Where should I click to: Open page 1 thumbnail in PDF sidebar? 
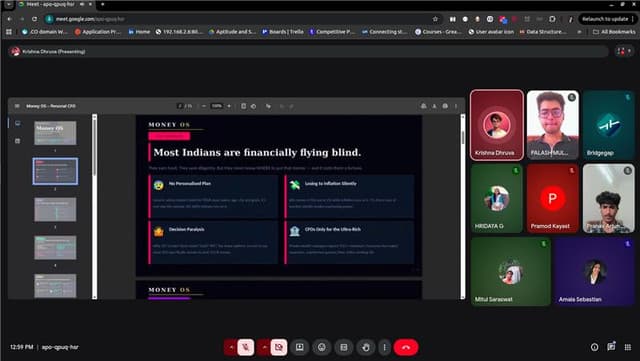[55, 133]
